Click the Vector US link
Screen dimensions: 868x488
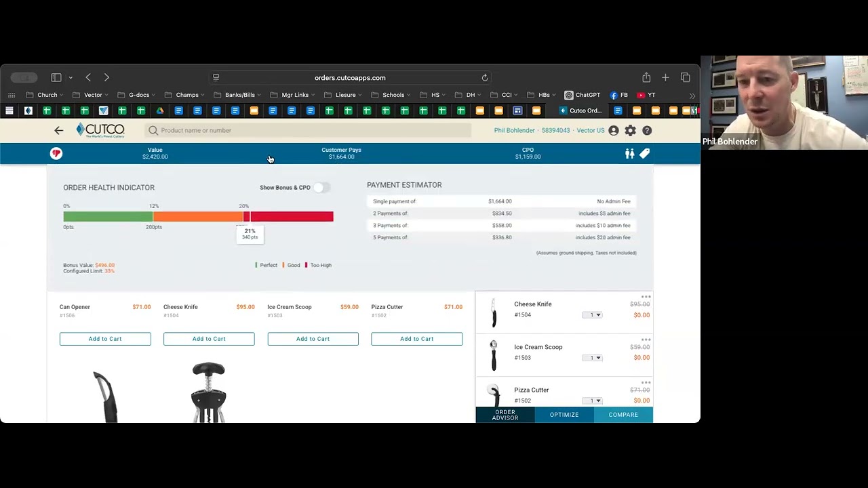point(590,131)
